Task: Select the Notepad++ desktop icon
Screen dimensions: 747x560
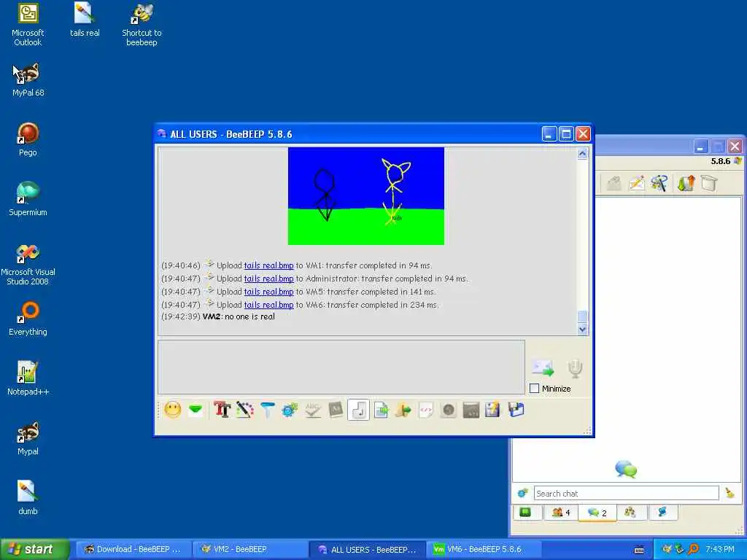Action: (x=28, y=378)
